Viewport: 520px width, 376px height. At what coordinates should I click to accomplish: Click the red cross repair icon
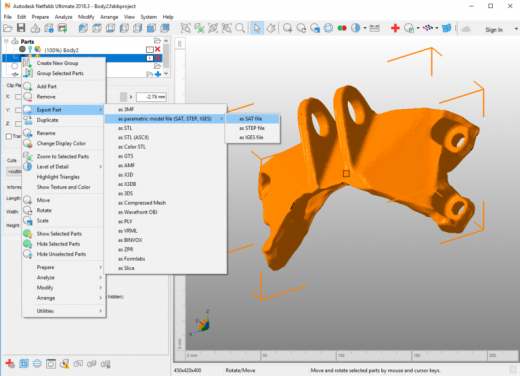point(395,28)
